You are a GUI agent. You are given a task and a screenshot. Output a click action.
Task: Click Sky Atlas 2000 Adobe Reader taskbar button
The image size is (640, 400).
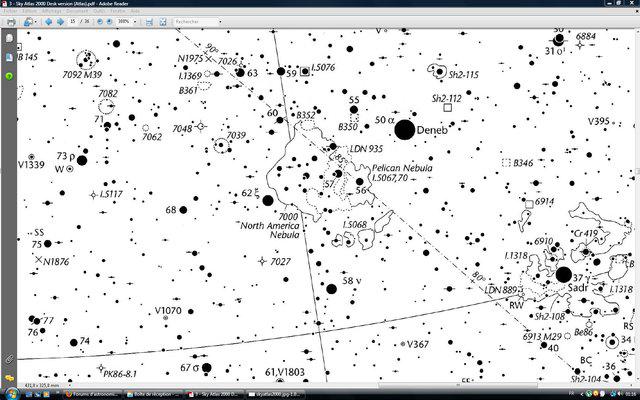(x=215, y=394)
